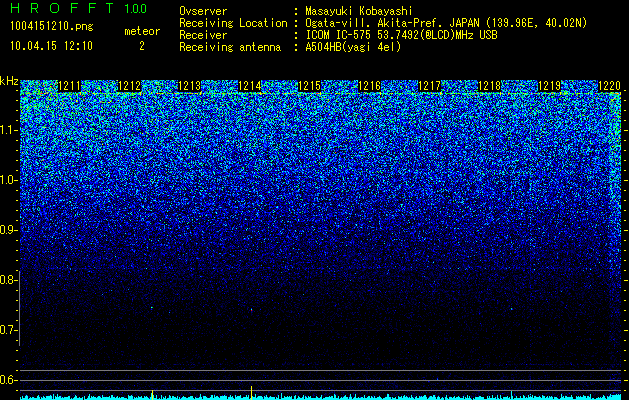Click the meteor echo dot past 1218

pyautogui.click(x=511, y=309)
